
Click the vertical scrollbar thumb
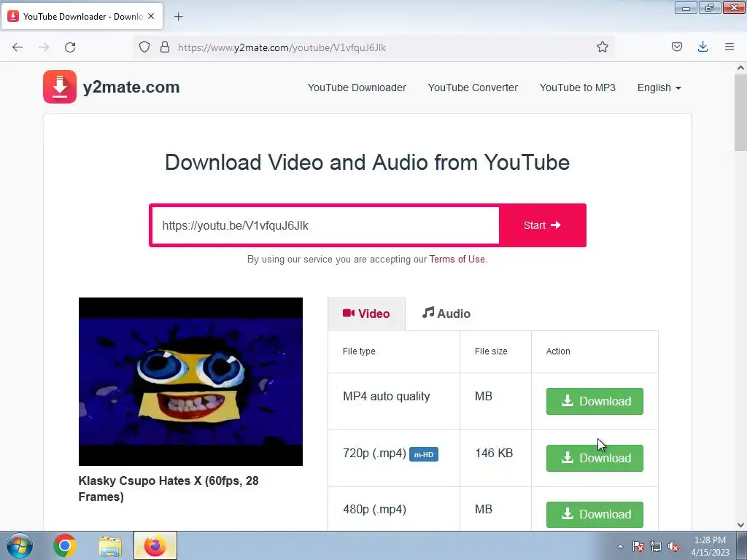740,112
